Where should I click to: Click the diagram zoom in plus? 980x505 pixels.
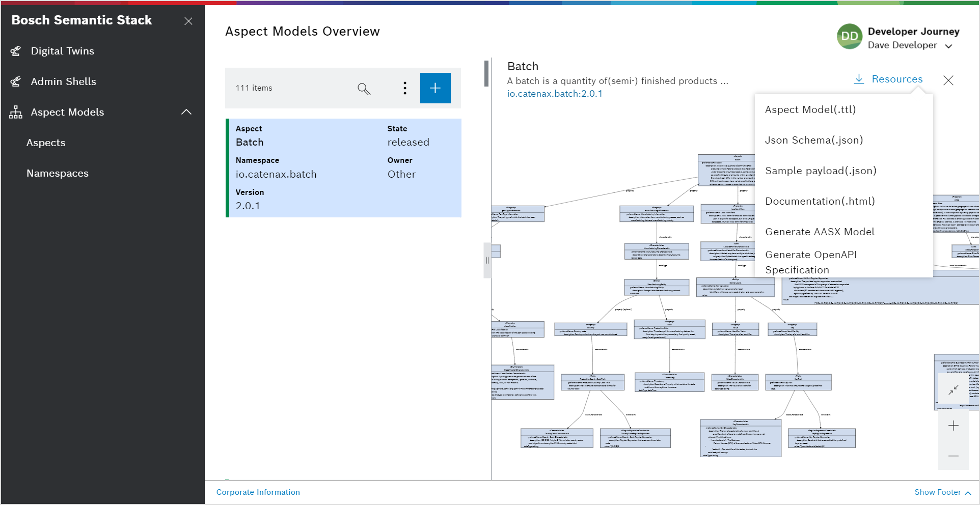pyautogui.click(x=954, y=426)
